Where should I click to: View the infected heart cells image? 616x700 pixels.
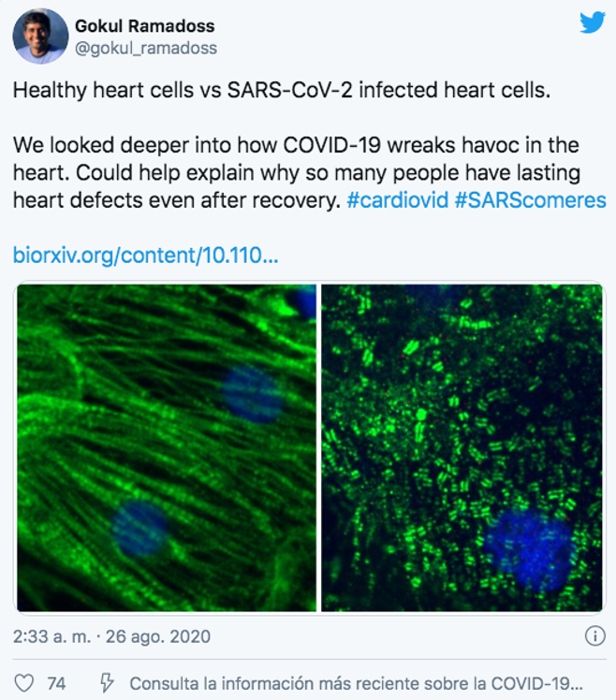click(462, 447)
